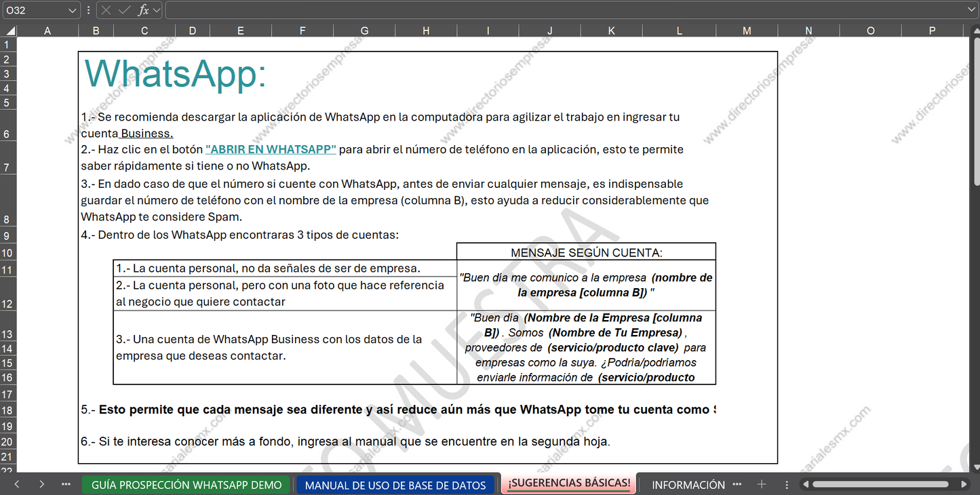Click inside the Name Box showing O32
The height and width of the screenshot is (495, 980).
[35, 10]
